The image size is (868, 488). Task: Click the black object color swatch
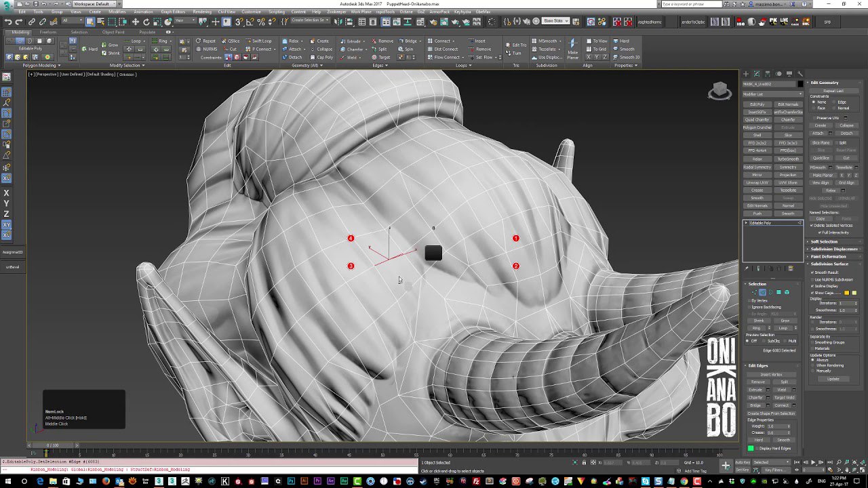[800, 84]
